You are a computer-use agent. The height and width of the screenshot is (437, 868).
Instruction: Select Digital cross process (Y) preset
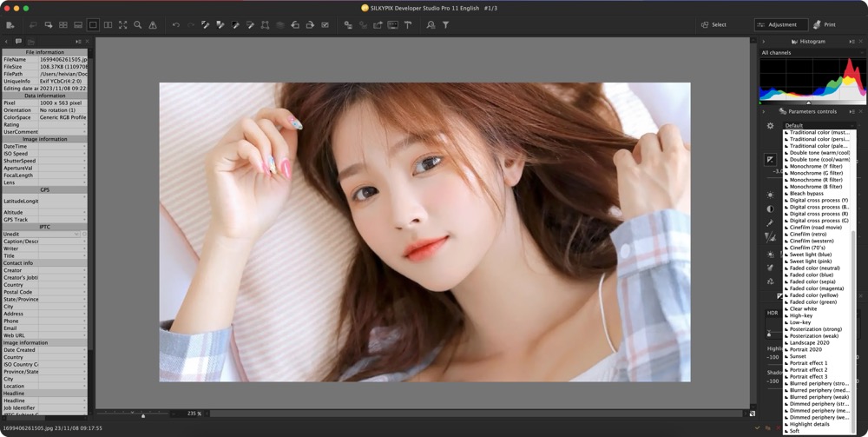[x=817, y=201]
